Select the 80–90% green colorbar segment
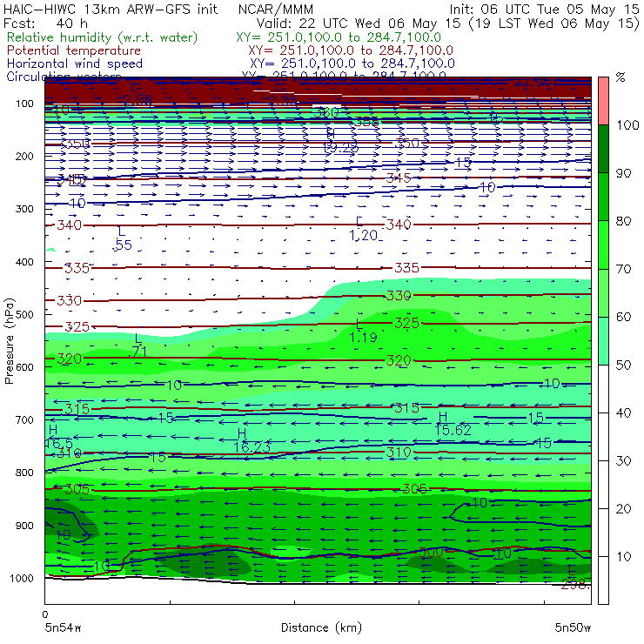Screen dimensions: 644x644 click(603, 197)
